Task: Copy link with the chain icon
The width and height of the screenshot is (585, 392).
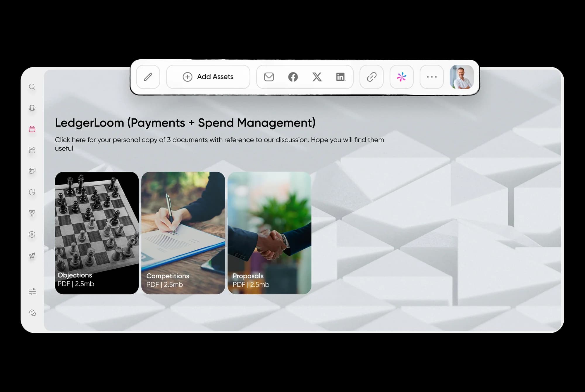Action: tap(371, 77)
